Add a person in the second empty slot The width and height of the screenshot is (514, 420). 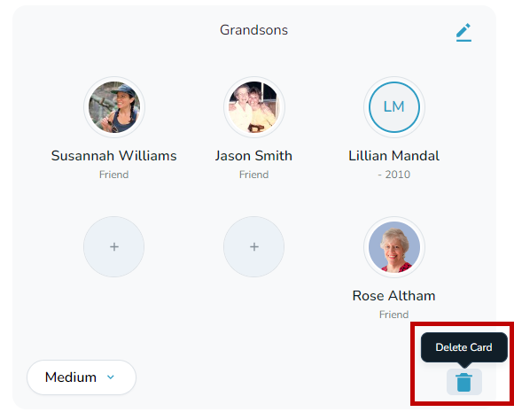tap(254, 247)
